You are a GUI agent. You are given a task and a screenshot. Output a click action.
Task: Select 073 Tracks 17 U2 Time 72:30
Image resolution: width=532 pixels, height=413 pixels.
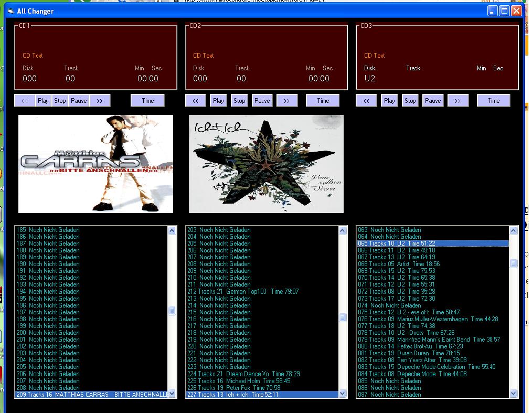[433, 298]
